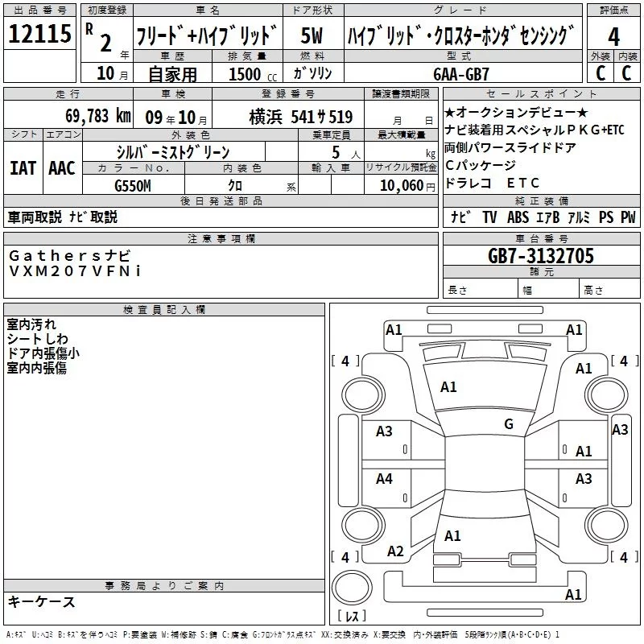Click the セールスポイント section header

click(x=541, y=93)
